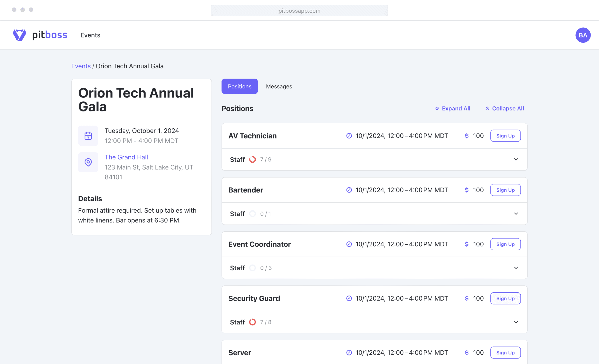Screen dimensions: 599x364
Task: Select the Positions tab
Action: [x=239, y=86]
